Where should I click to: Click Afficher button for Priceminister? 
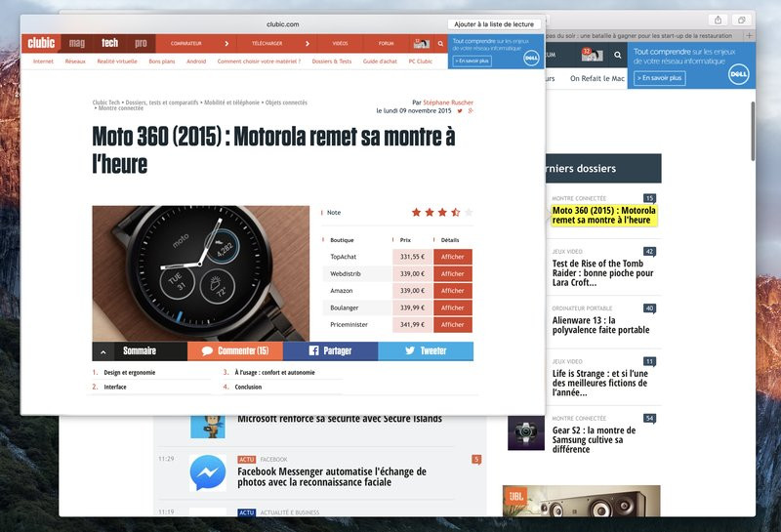pyautogui.click(x=453, y=324)
